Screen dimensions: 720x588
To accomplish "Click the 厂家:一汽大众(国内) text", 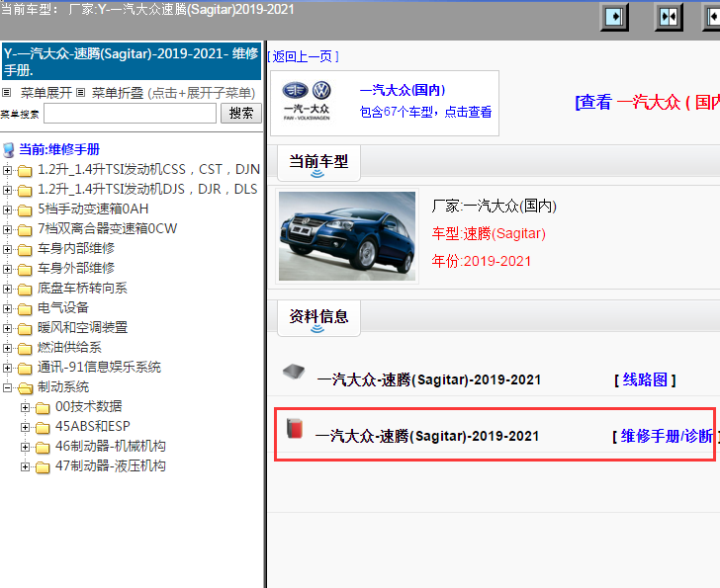I will [495, 206].
